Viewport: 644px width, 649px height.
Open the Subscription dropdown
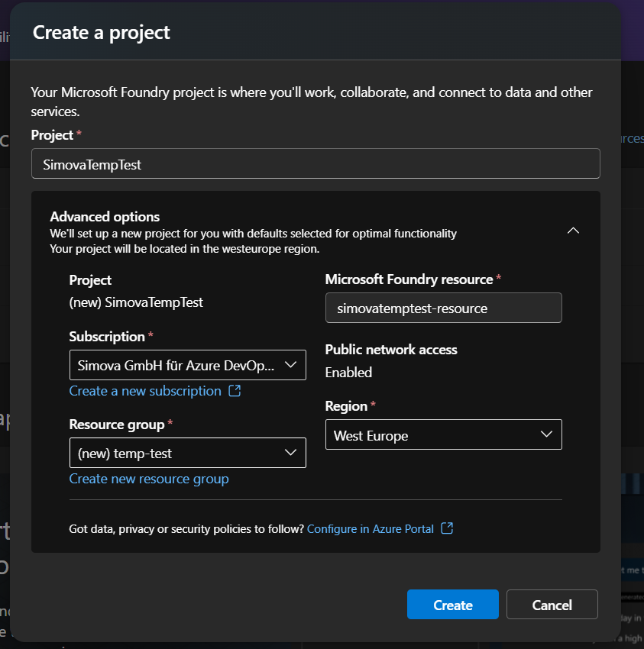pyautogui.click(x=188, y=365)
